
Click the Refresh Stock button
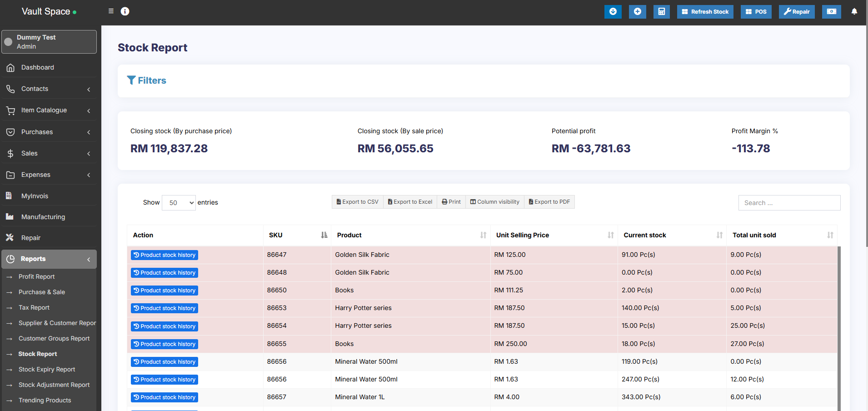(x=705, y=12)
